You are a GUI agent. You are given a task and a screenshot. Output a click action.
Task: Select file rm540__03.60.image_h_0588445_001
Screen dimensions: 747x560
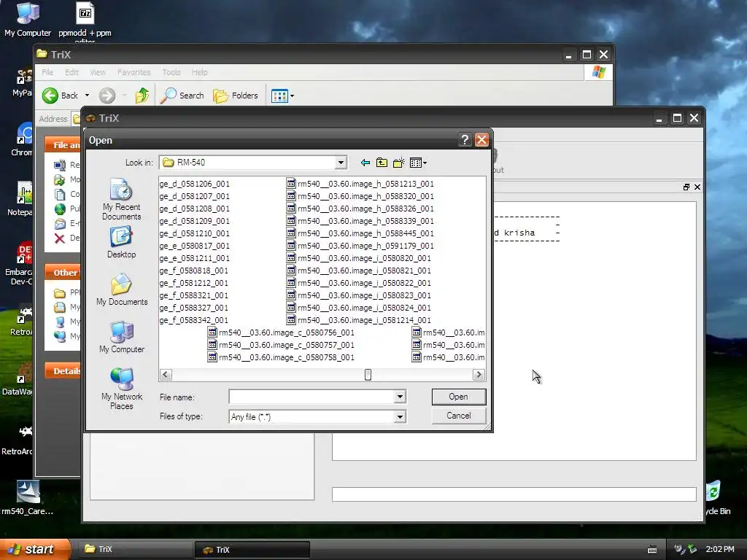360,233
